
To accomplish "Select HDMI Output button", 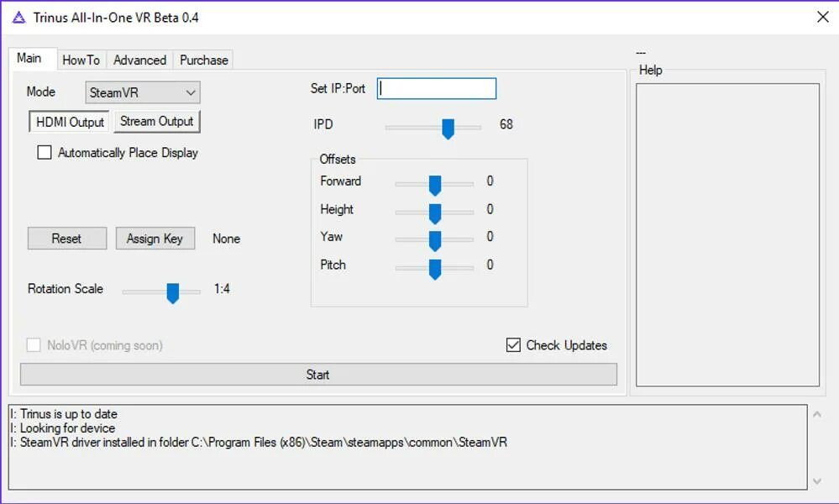I will coord(70,122).
